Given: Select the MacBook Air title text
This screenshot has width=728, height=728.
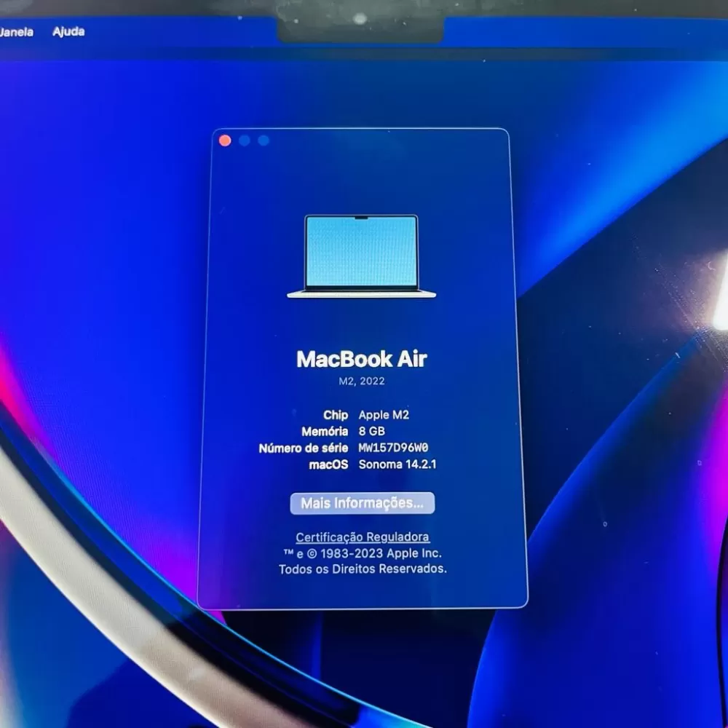Looking at the screenshot, I should pyautogui.click(x=362, y=359).
